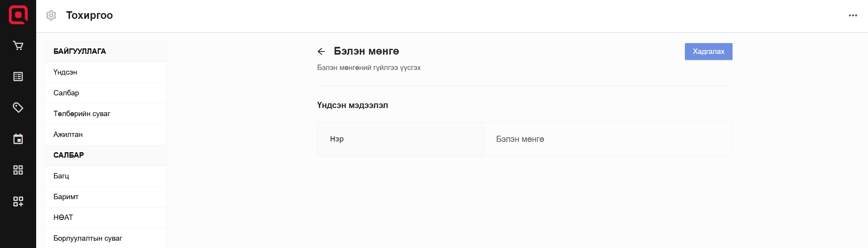Screen dimensions: 868x248
Task: Open НӨАТ settings page
Action: [63, 218]
